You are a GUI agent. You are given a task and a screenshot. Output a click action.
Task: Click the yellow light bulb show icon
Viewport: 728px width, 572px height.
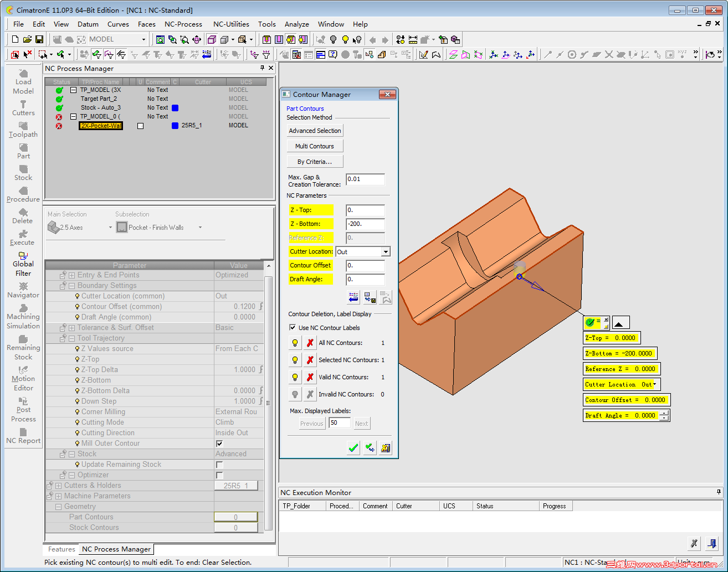tap(345, 39)
